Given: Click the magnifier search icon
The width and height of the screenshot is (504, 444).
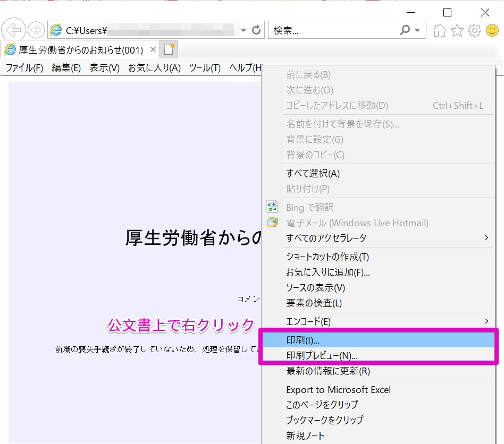Looking at the screenshot, I should coord(405,30).
